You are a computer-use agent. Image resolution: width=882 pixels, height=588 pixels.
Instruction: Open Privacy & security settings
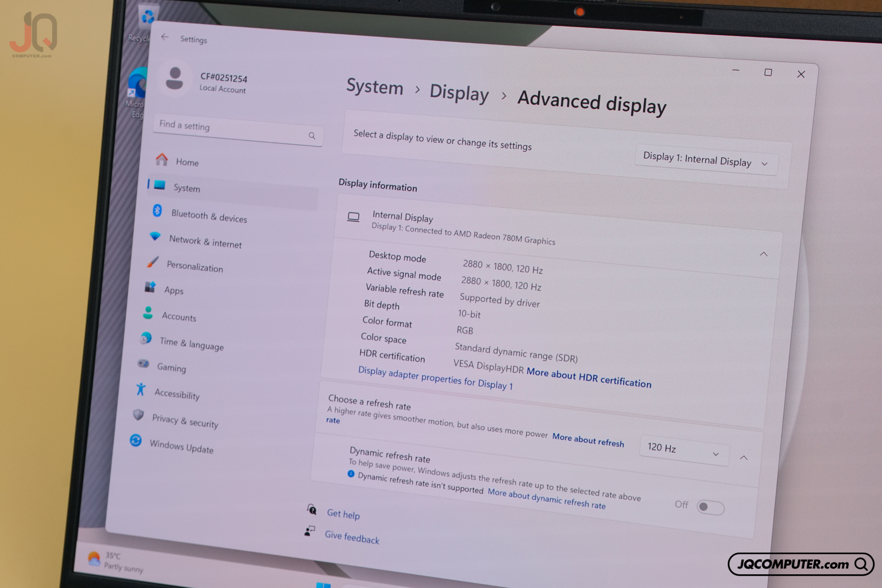click(x=185, y=421)
